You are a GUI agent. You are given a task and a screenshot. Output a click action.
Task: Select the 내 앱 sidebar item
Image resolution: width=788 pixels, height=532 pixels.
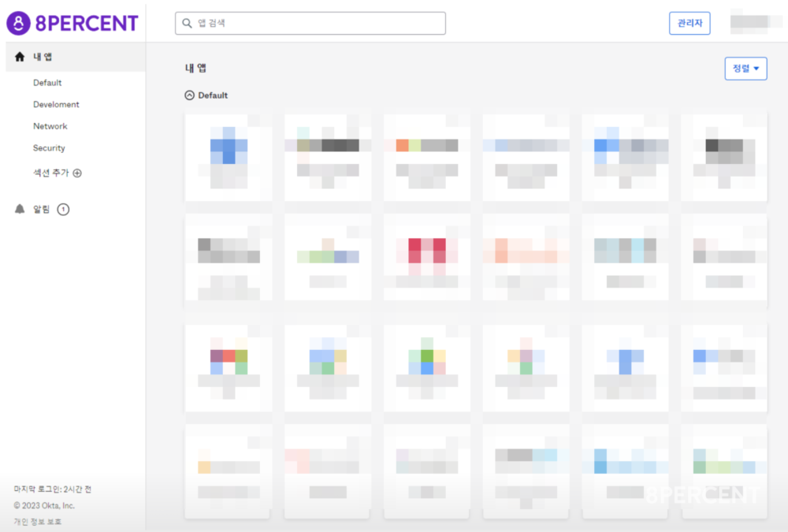43,57
